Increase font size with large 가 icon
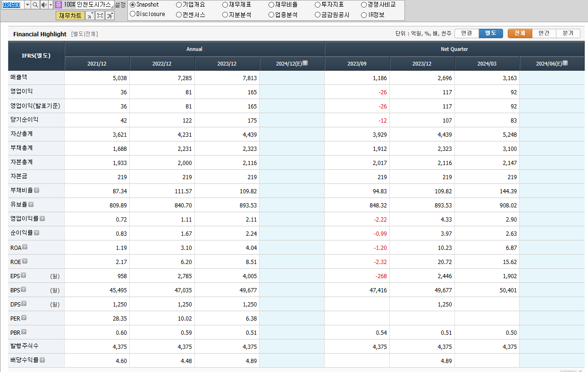The width and height of the screenshot is (588, 372). (110, 16)
